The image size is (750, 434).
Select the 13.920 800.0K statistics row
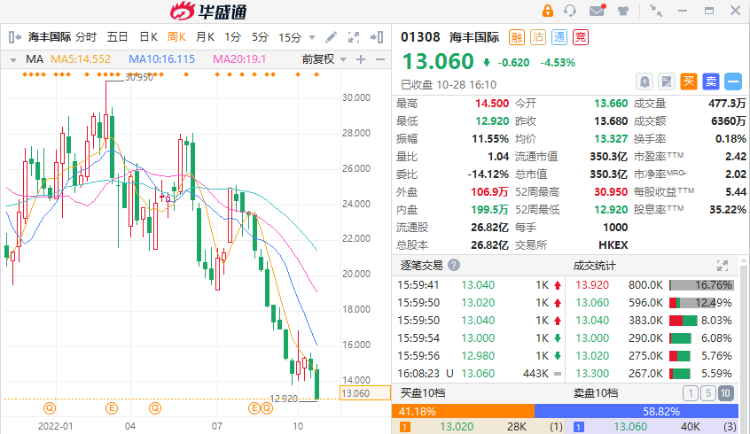[x=653, y=285]
